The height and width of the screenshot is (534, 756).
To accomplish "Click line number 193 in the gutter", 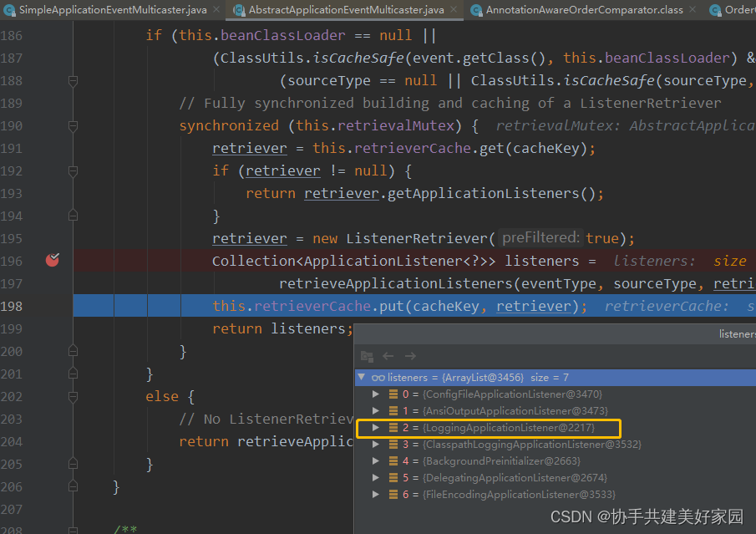I will (x=12, y=193).
